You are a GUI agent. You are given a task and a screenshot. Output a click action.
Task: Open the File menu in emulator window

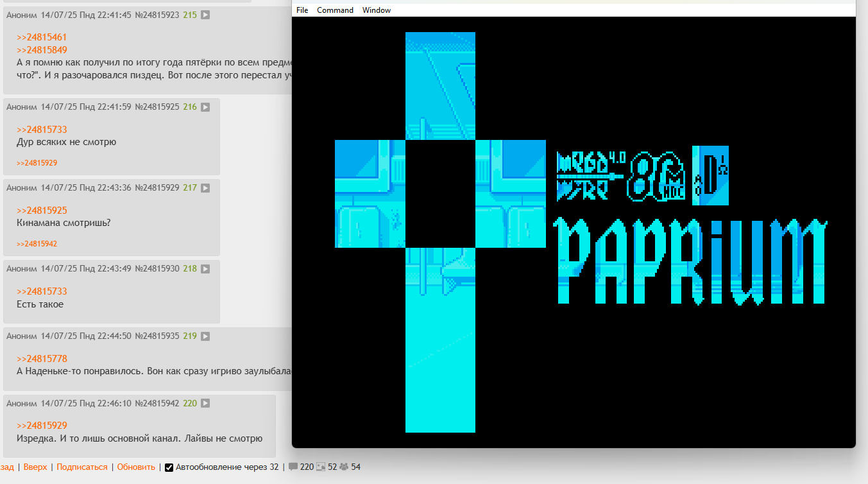(302, 10)
